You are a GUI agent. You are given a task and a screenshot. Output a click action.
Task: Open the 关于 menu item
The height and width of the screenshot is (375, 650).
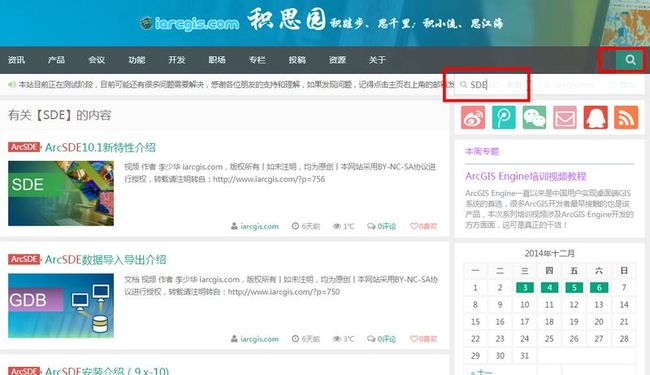coord(377,60)
